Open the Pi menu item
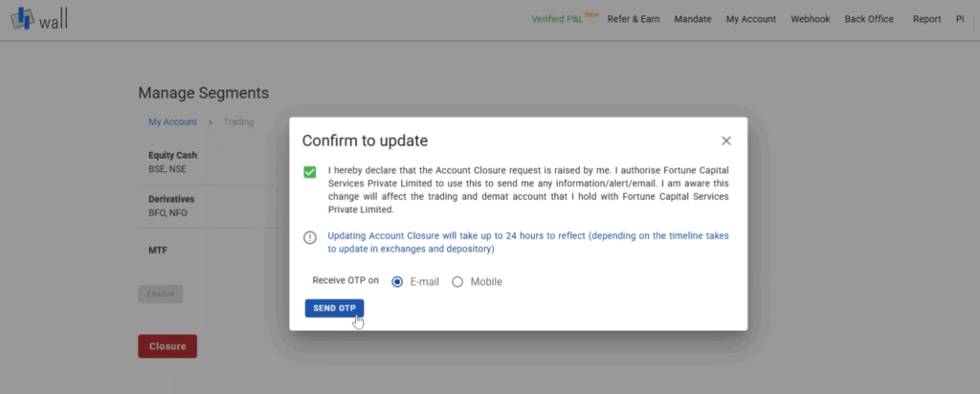Screen dimensions: 980x394 coord(960,19)
